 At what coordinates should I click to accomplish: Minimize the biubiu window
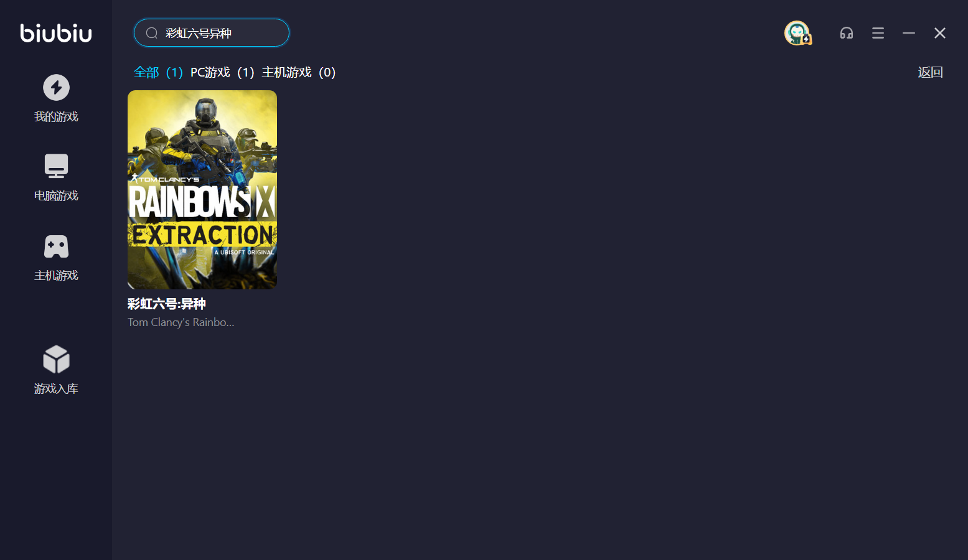(x=909, y=33)
